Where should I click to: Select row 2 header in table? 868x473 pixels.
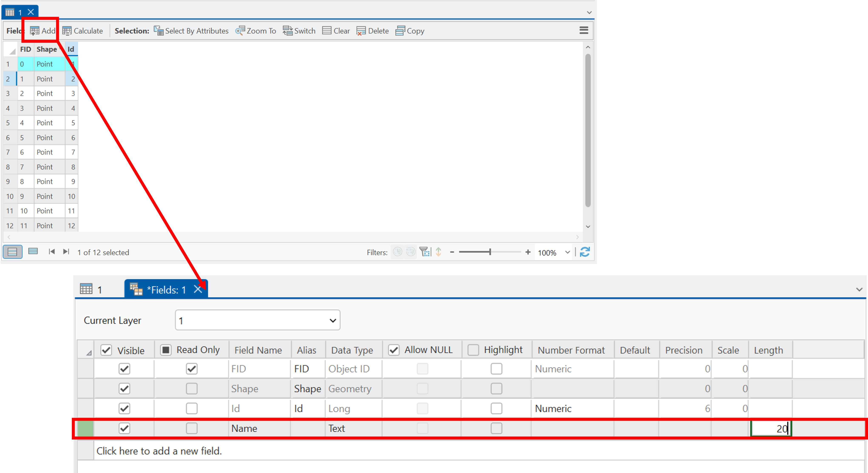click(10, 79)
